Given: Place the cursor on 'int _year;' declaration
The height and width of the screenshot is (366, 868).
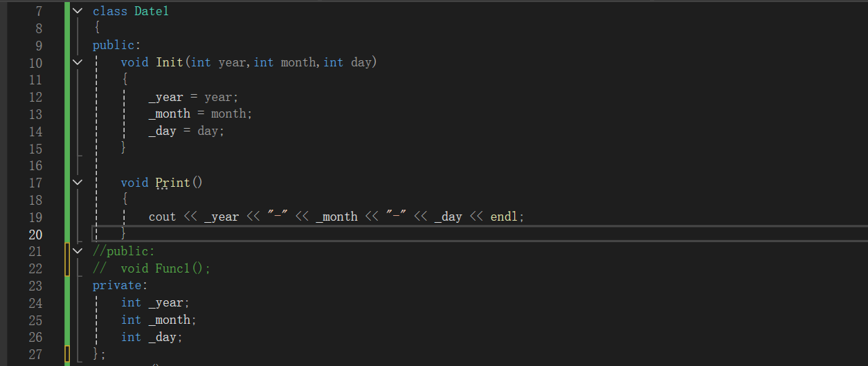Looking at the screenshot, I should tap(155, 302).
